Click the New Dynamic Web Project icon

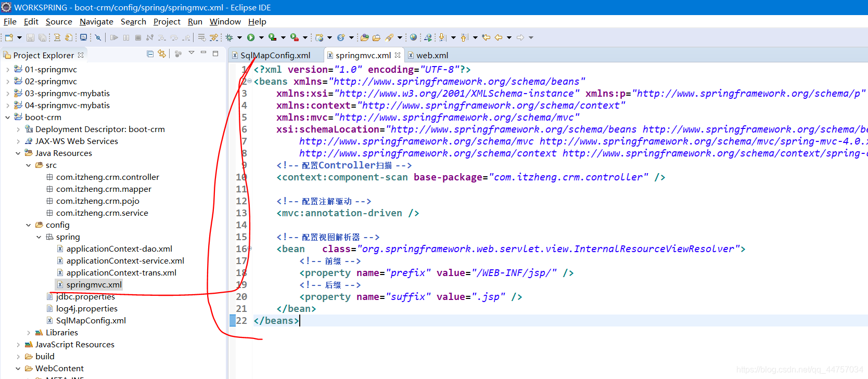tap(320, 37)
